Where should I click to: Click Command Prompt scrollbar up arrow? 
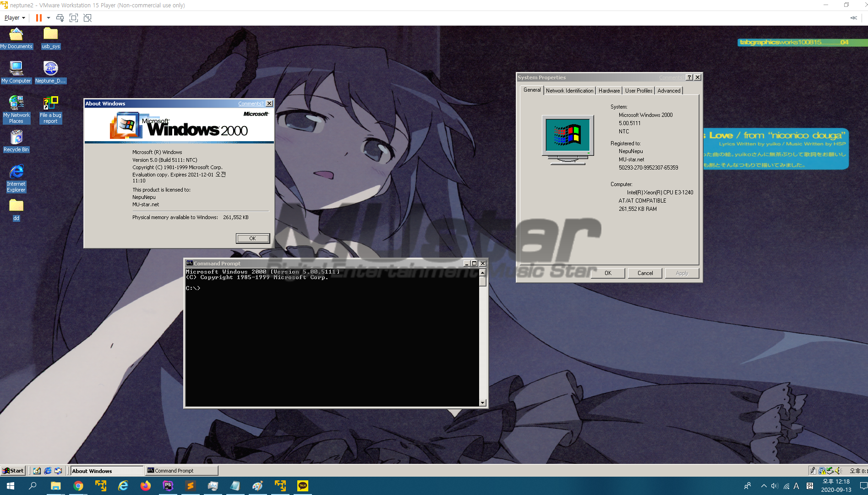[x=482, y=272]
